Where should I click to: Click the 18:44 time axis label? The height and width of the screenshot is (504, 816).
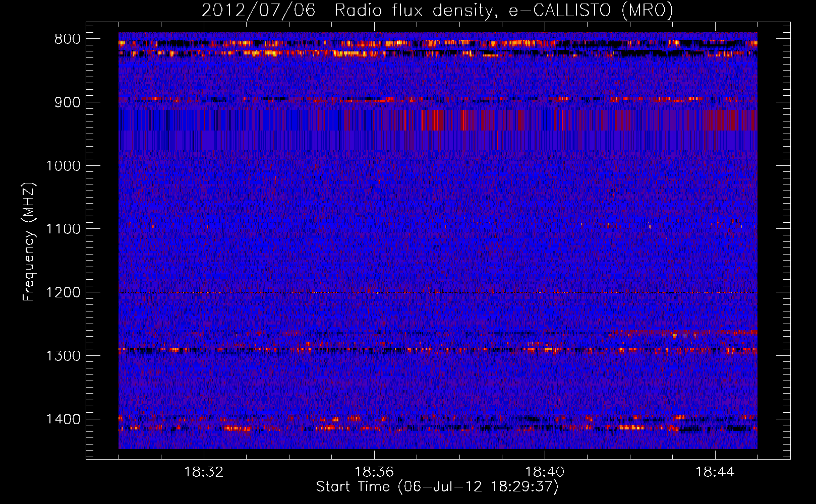715,472
